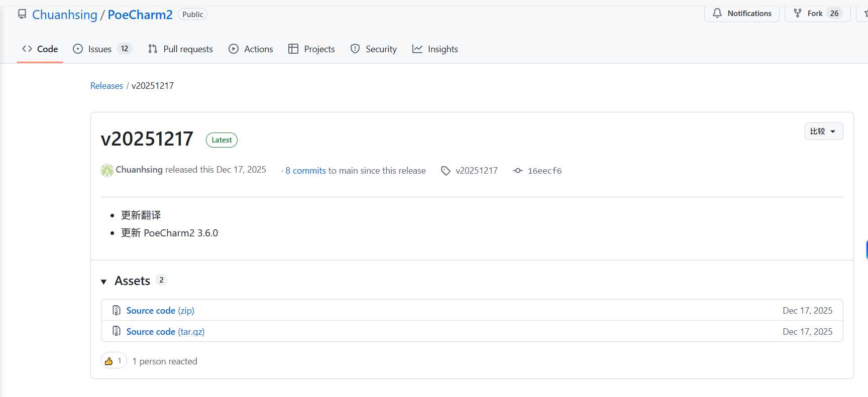Click the Public visibility label
This screenshot has width=868, height=397.
(x=192, y=15)
